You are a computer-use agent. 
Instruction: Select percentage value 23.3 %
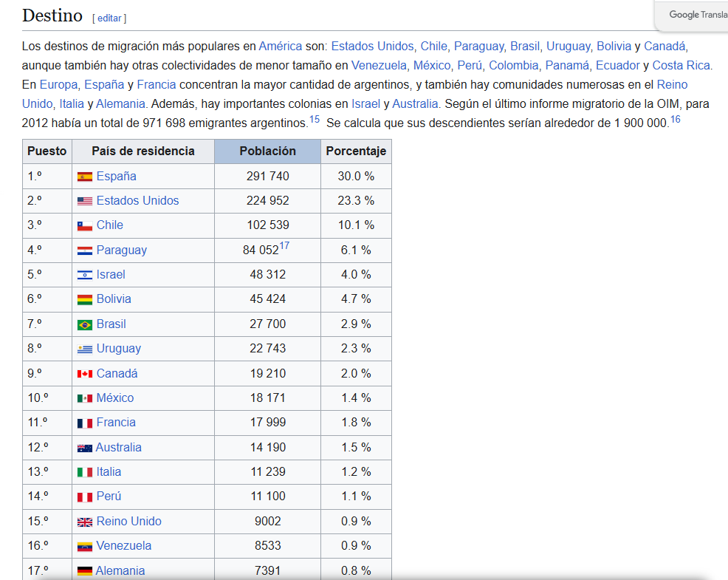click(356, 200)
